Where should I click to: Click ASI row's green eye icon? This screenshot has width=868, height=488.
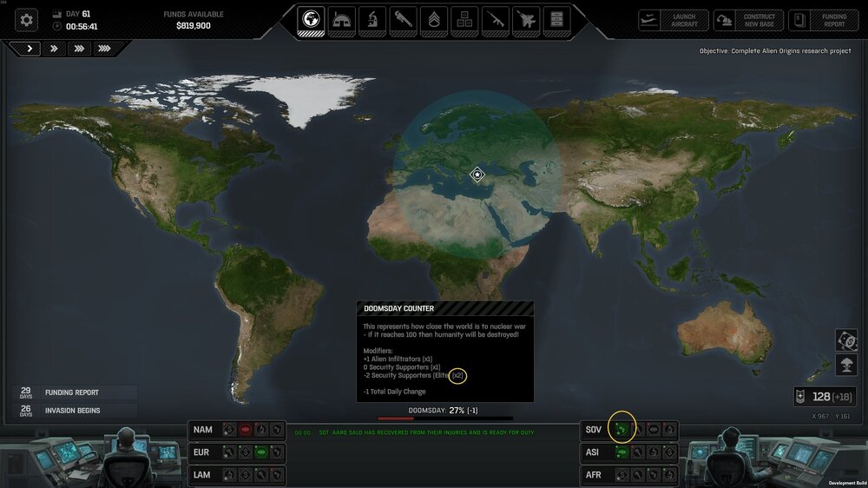click(x=621, y=452)
